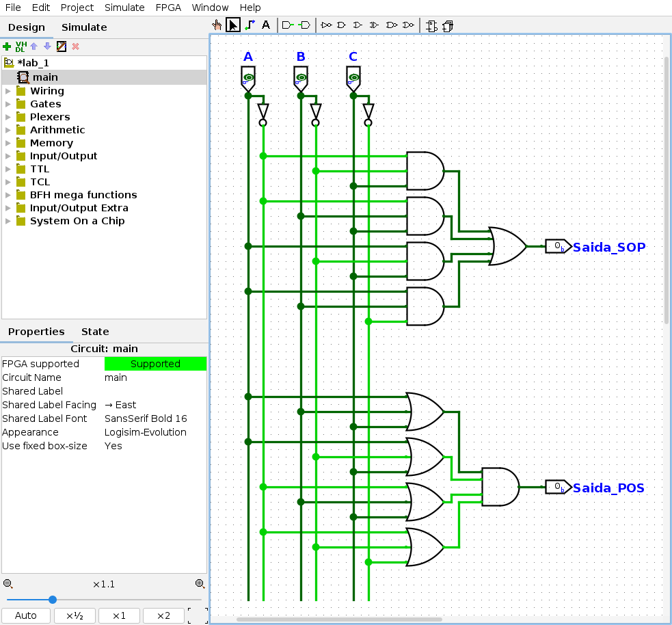Screen dimensions: 672x625
Task: Select the Text tool (A icon)
Action: [x=266, y=25]
